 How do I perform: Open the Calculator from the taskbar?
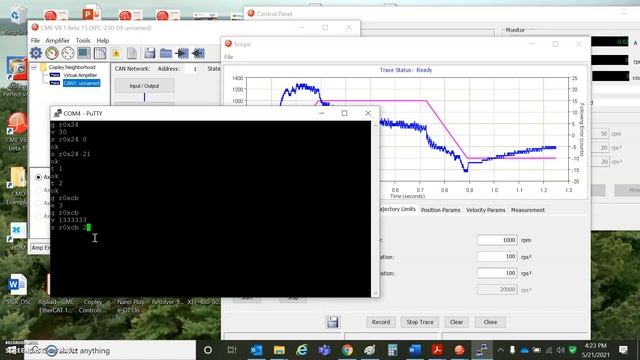click(392, 350)
